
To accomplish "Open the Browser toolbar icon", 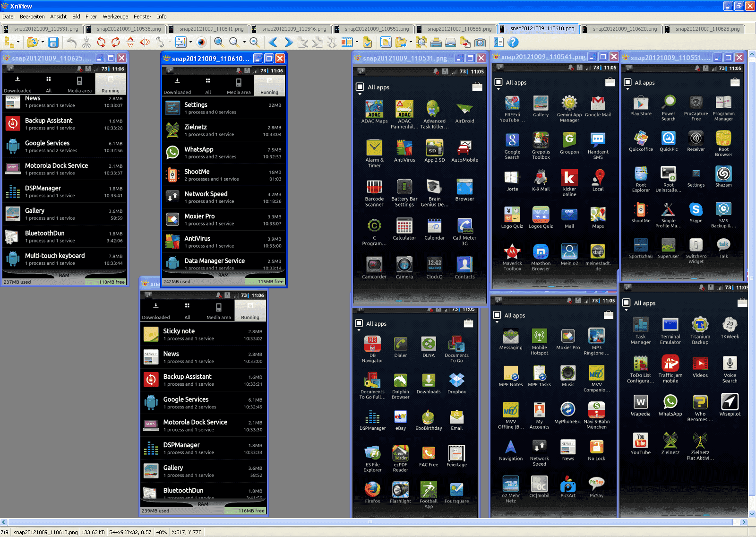I will (9, 43).
